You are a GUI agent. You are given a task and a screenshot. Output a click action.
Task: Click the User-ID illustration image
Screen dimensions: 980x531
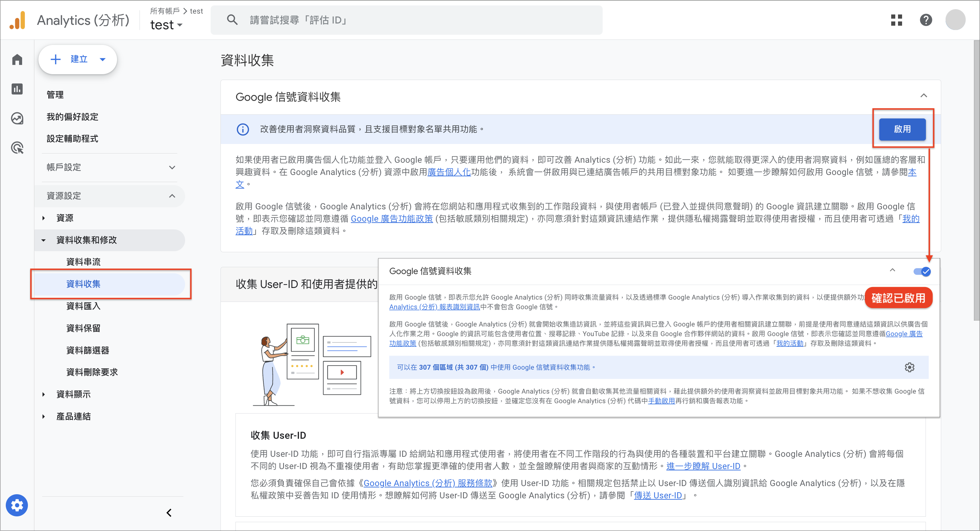(x=312, y=364)
